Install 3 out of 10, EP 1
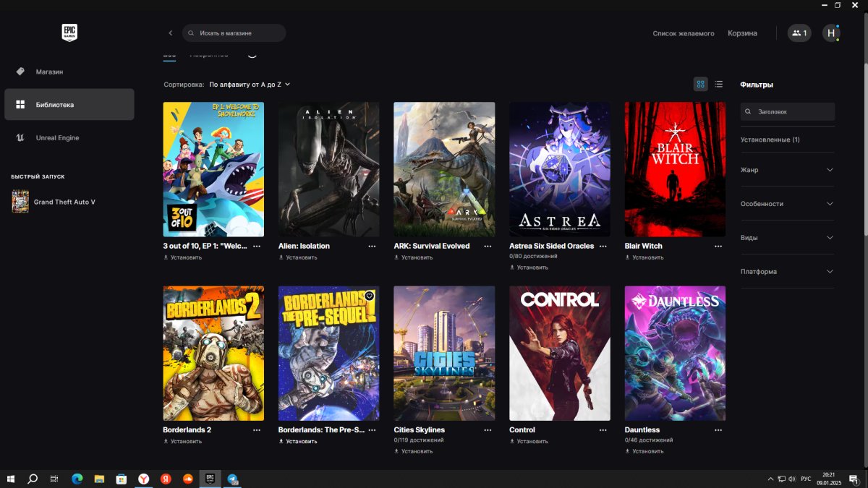Viewport: 868px width, 488px height. coord(182,257)
